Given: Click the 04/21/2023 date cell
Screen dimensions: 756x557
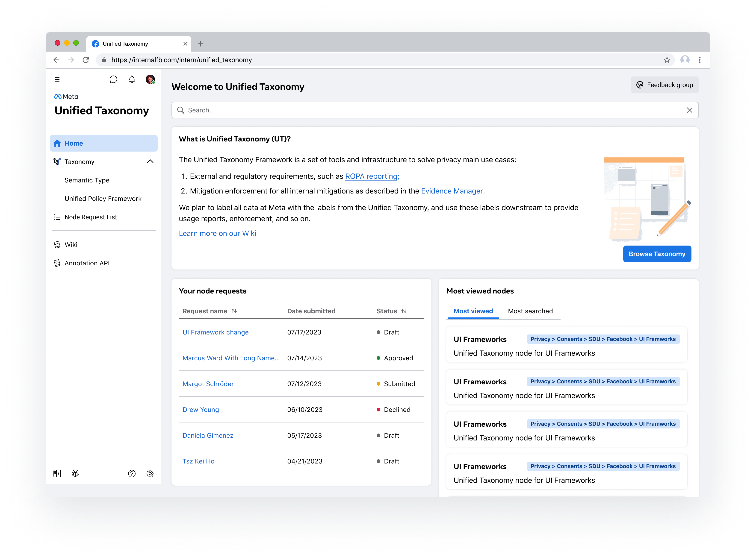Looking at the screenshot, I should pyautogui.click(x=305, y=461).
